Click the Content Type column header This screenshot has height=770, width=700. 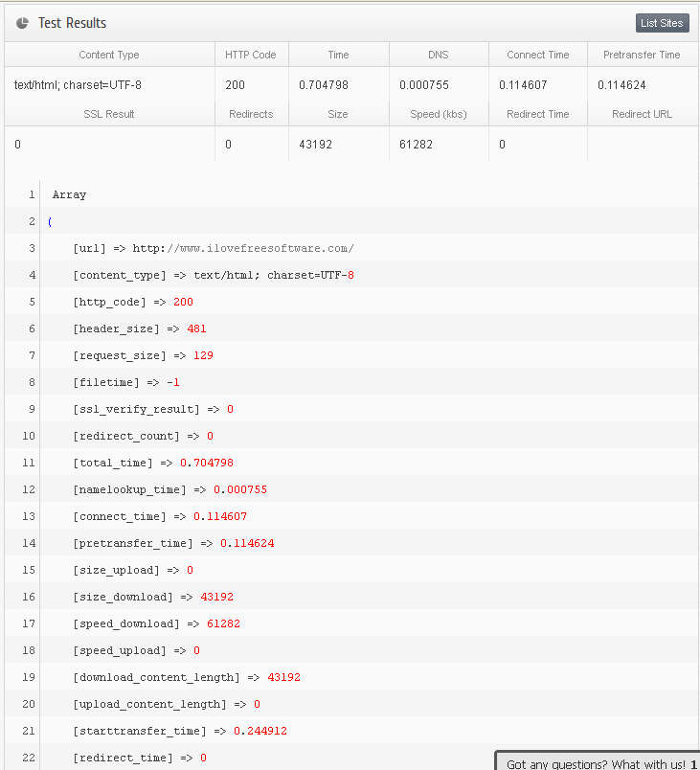(109, 55)
